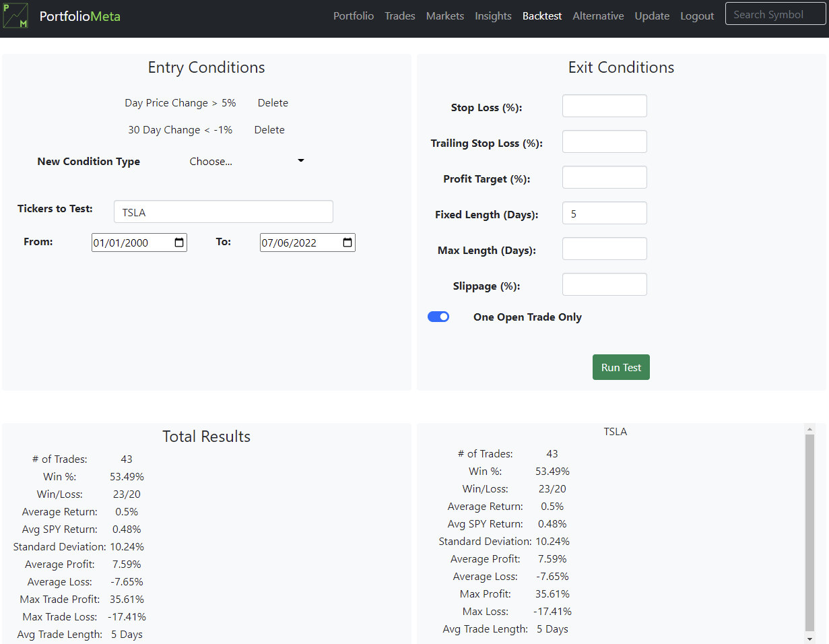Expand the New Condition Type dropdown
Image resolution: width=829 pixels, height=644 pixels.
(246, 162)
